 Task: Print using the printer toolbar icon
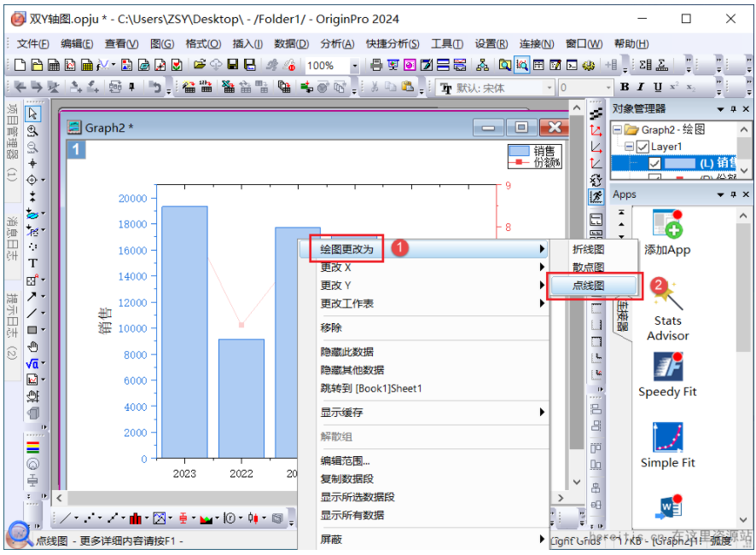click(x=376, y=65)
